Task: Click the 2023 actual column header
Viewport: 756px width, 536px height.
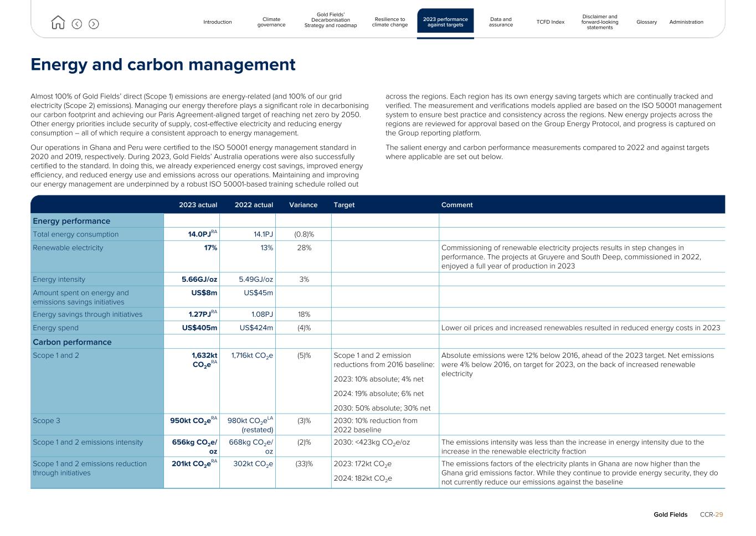Action: click(x=198, y=205)
